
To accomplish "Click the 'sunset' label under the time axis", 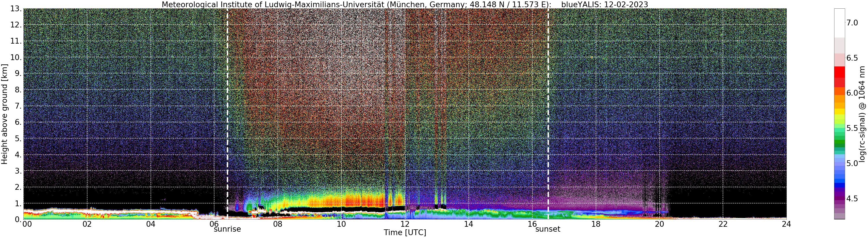I will pyautogui.click(x=548, y=229).
